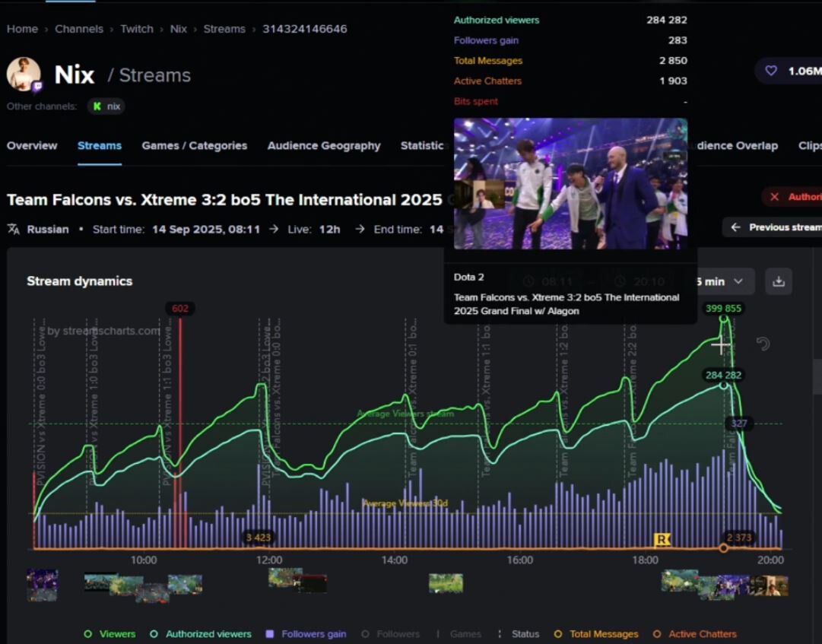822x644 pixels.
Task: Toggle the Viewers series in chart legend
Action: [x=109, y=634]
